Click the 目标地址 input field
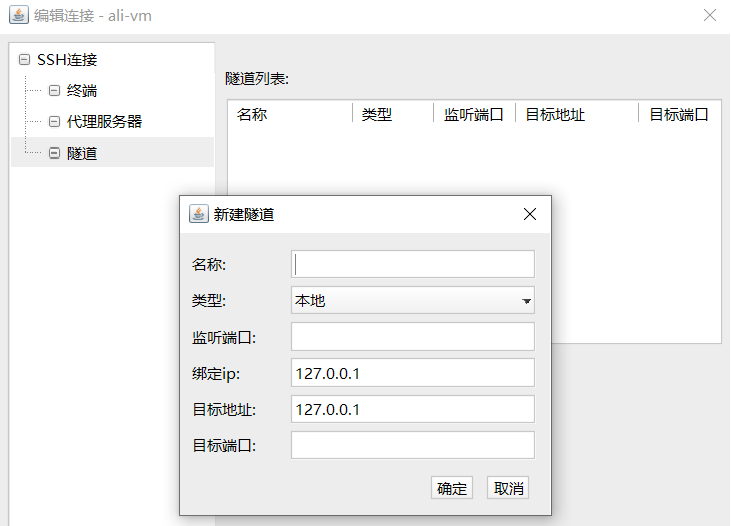This screenshot has width=731, height=526. tap(412, 409)
